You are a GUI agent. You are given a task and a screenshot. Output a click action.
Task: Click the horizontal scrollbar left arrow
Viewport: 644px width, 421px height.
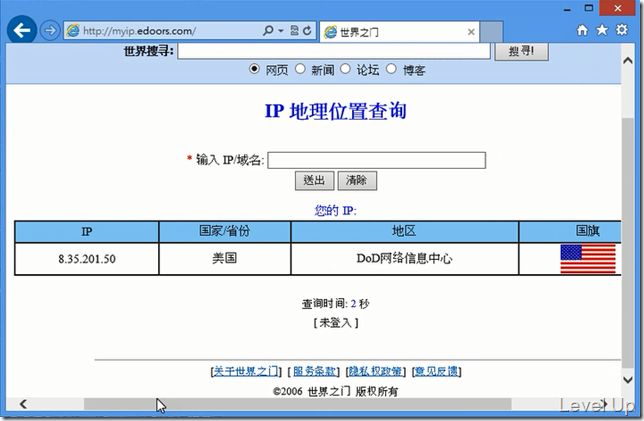(23, 404)
